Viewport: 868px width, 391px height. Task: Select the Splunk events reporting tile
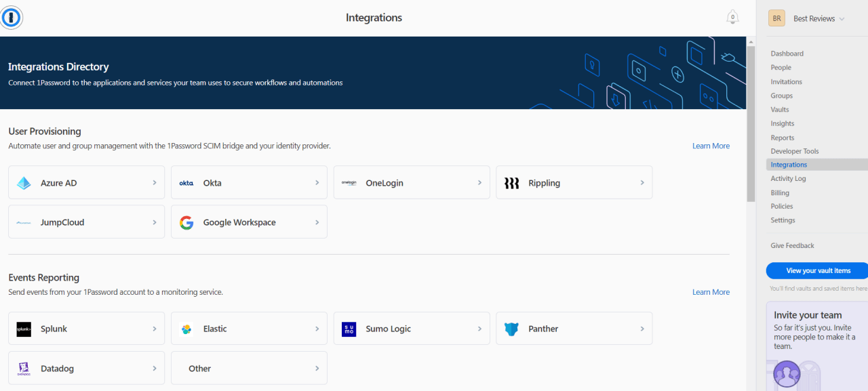pos(86,328)
